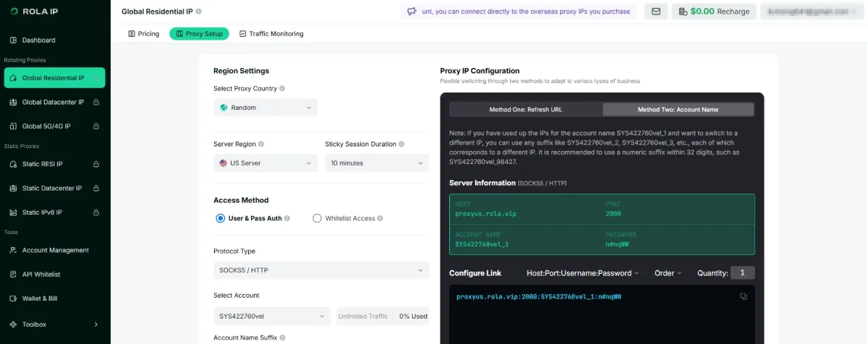Click the generated proxy link text
This screenshot has height=344, width=868.
pyautogui.click(x=539, y=297)
